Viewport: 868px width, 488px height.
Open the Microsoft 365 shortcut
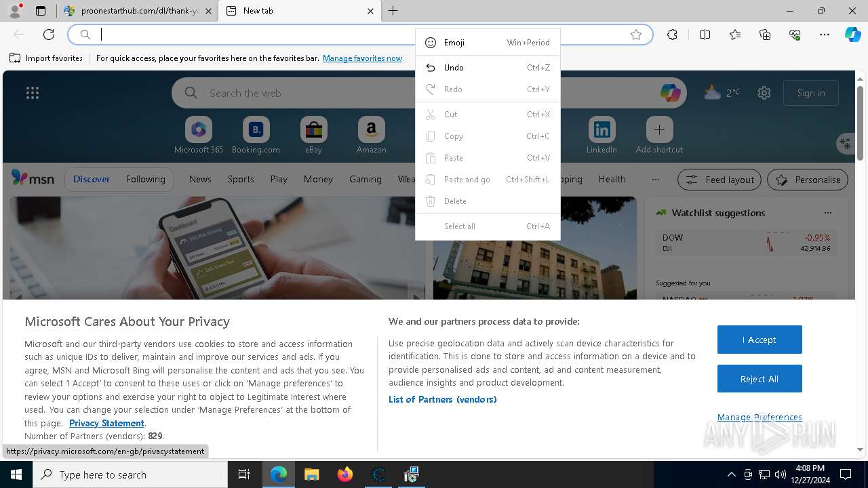[198, 136]
